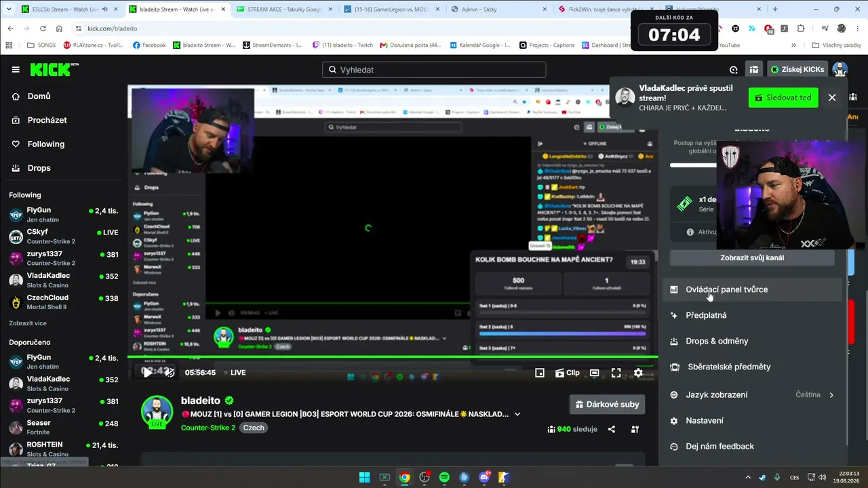Viewport: 868px width, 488px height.
Task: Switch to Admin – Sázky tab
Action: click(497, 9)
